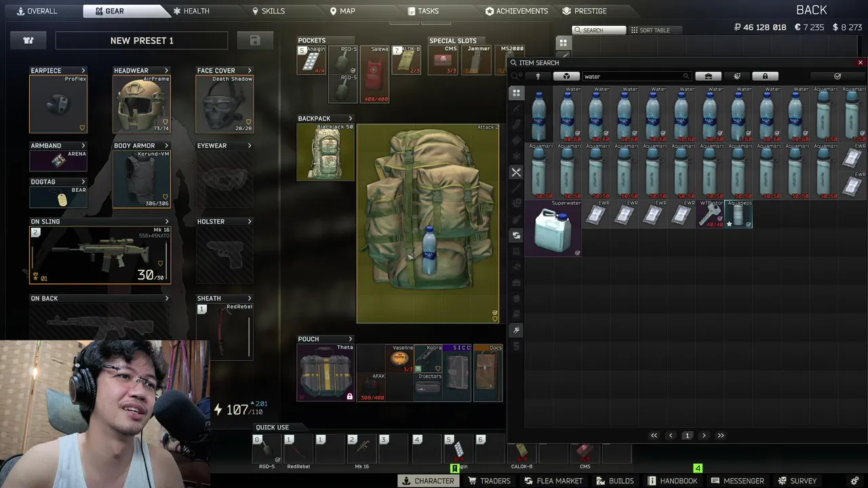Toggle the briefcase container filter in Item Search
Screen dimensions: 868x488
pos(709,77)
